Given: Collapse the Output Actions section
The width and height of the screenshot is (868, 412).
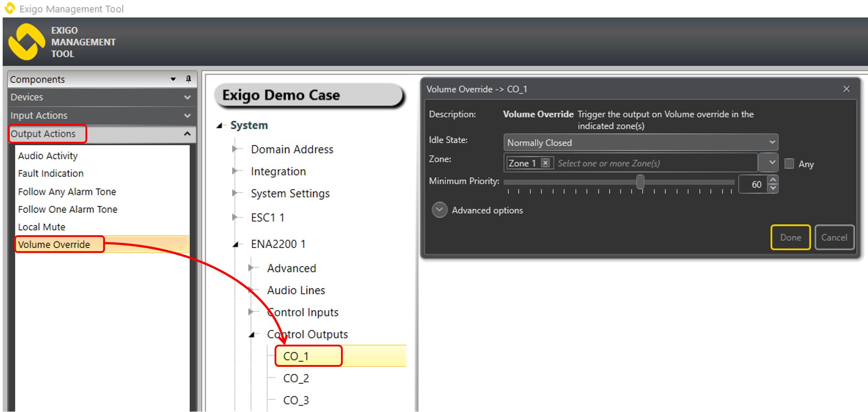Looking at the screenshot, I should coord(187,134).
